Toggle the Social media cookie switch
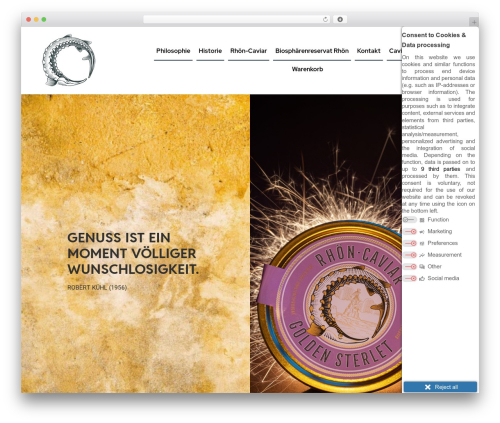500x423 pixels. pyautogui.click(x=410, y=278)
